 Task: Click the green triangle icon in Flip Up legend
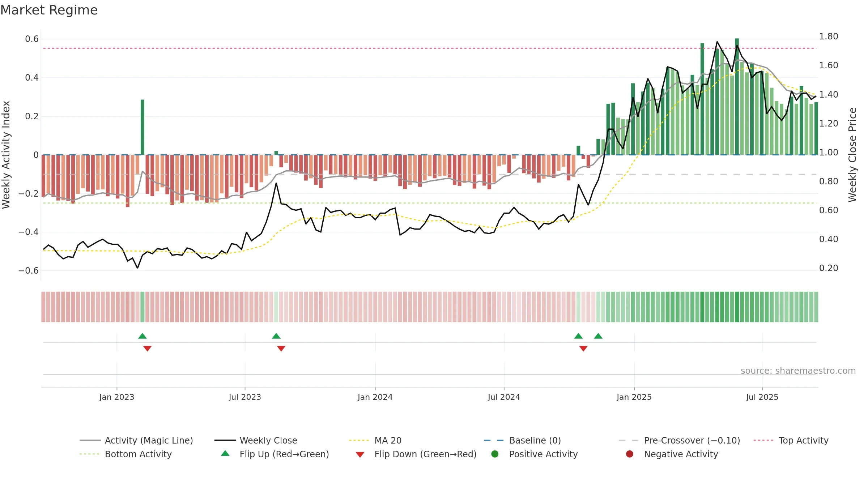tap(225, 453)
